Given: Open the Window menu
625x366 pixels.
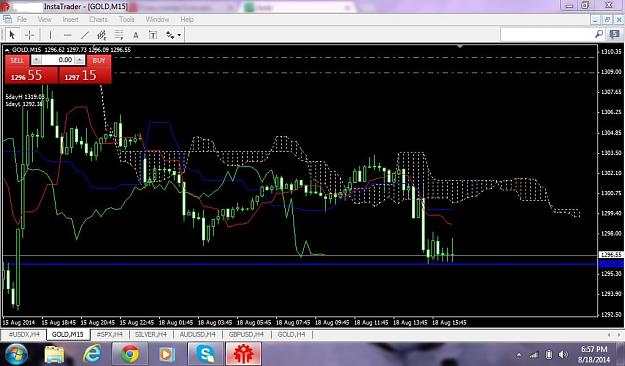Looking at the screenshot, I should click(157, 19).
